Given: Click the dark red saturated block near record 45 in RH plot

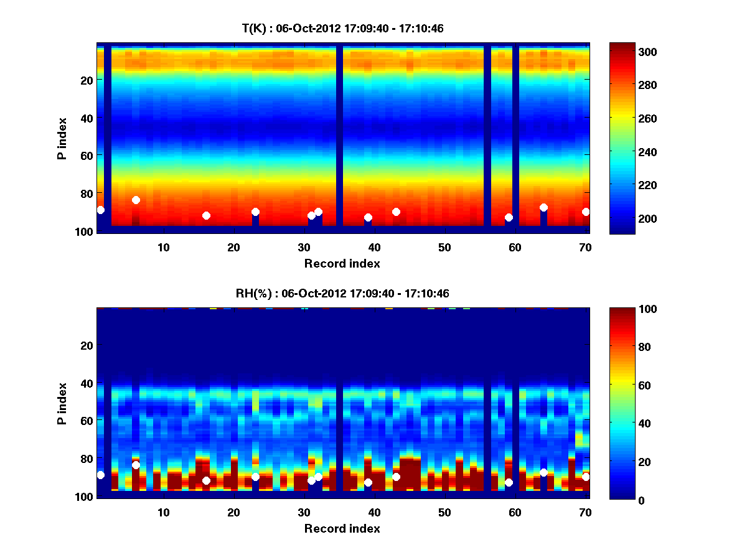Looking at the screenshot, I should click(x=410, y=474).
